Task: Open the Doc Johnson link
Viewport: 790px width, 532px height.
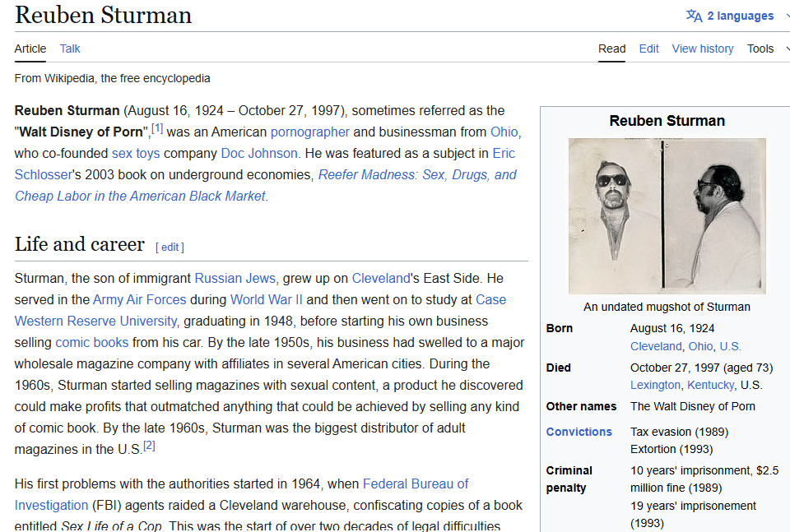Action: (259, 154)
